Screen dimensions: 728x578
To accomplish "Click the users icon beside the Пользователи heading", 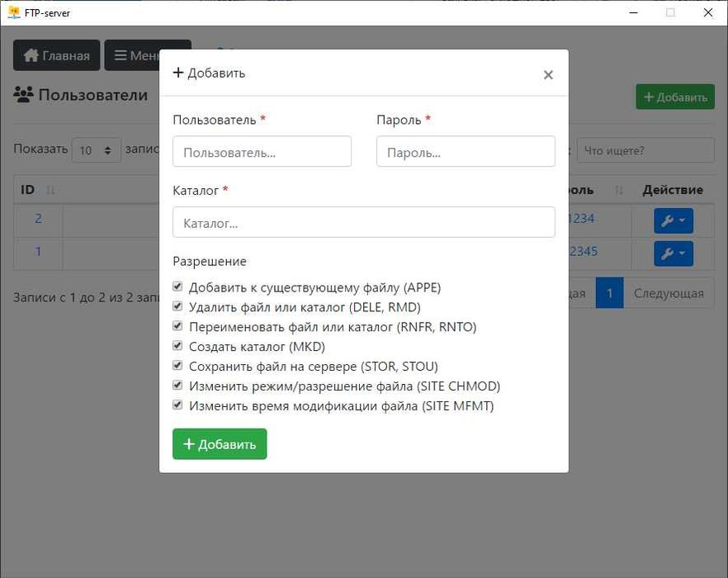I will click(23, 95).
